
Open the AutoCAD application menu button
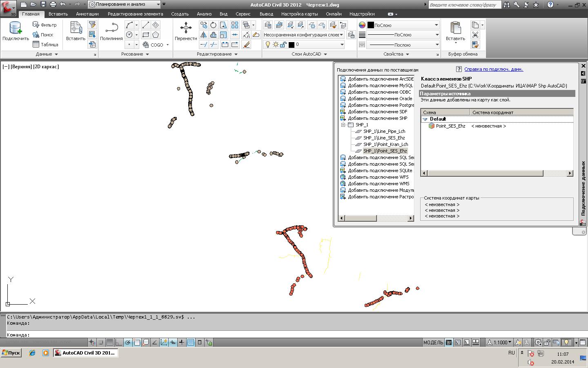tap(8, 8)
